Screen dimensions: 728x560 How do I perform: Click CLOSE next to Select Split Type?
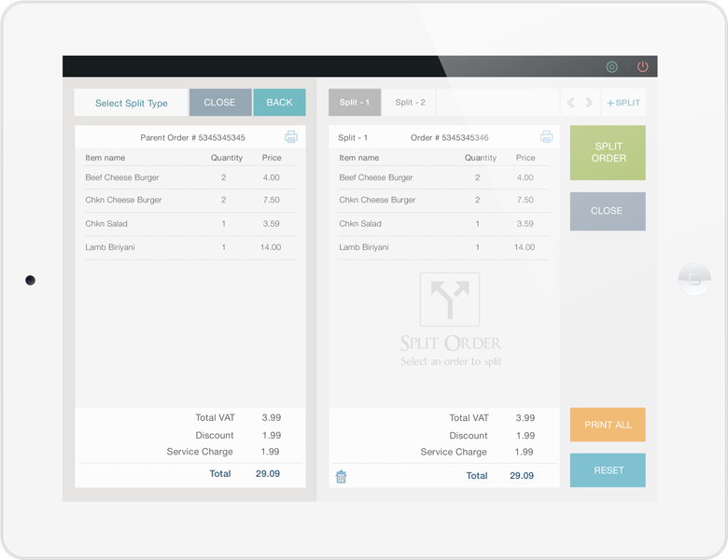point(220,103)
